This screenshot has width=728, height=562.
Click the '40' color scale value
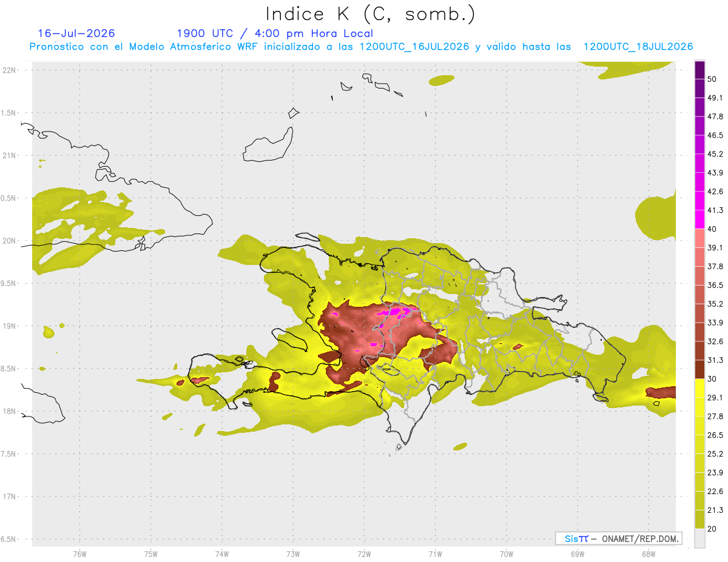(712, 229)
